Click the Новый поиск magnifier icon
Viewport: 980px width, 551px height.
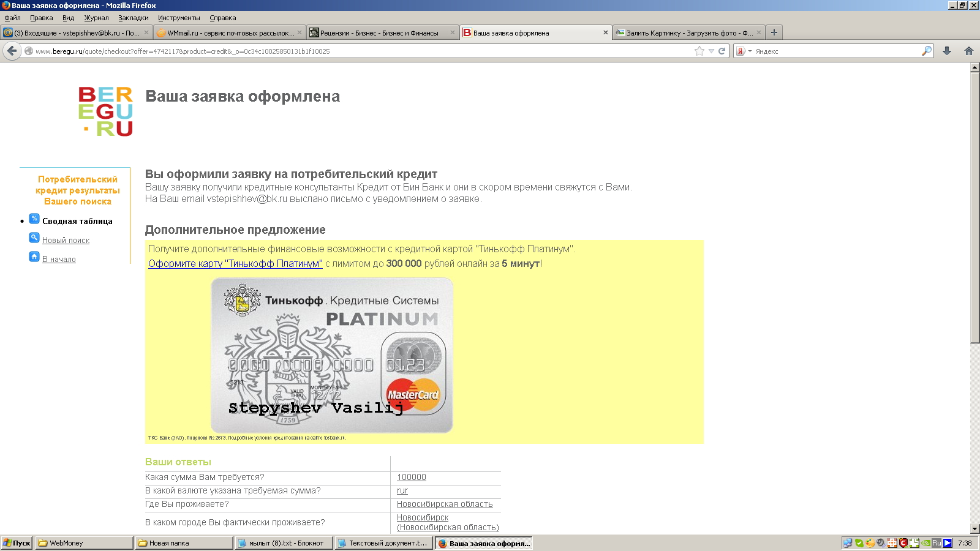tap(34, 238)
